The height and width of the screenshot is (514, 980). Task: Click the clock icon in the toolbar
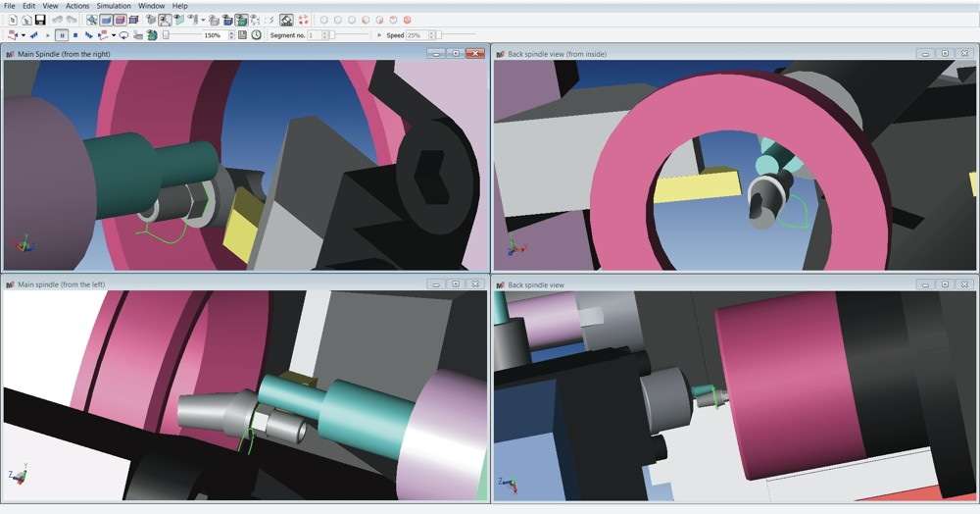pos(256,35)
